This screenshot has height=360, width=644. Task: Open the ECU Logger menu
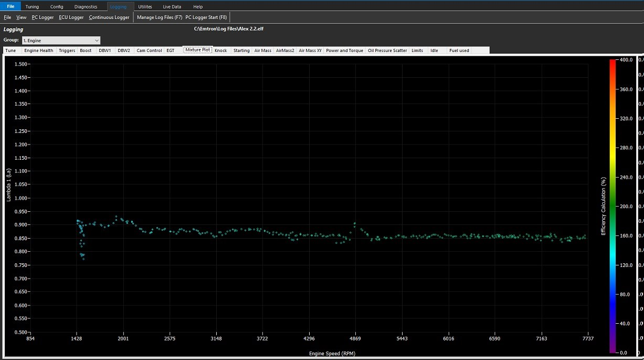(x=71, y=17)
